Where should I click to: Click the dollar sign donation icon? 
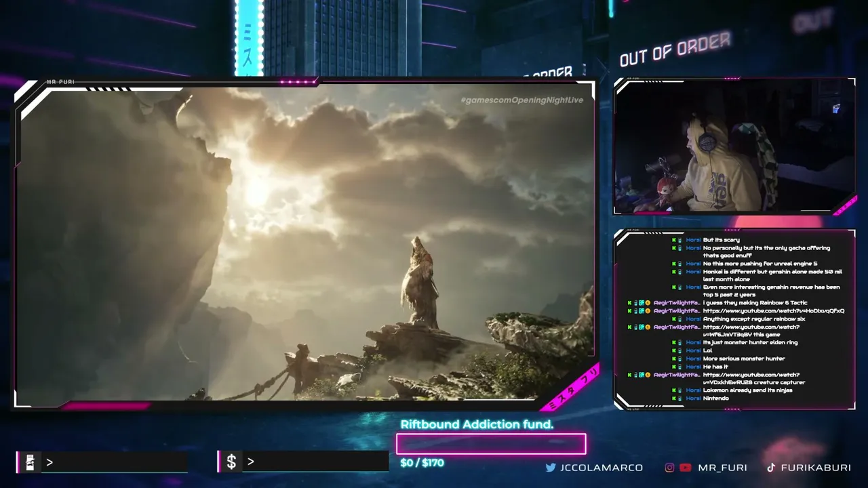click(x=231, y=462)
